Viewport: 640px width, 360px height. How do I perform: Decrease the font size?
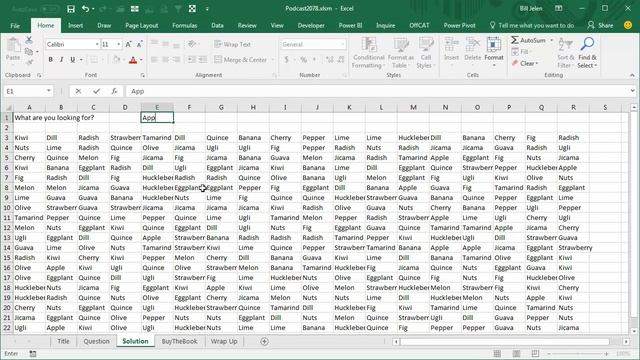click(139, 44)
